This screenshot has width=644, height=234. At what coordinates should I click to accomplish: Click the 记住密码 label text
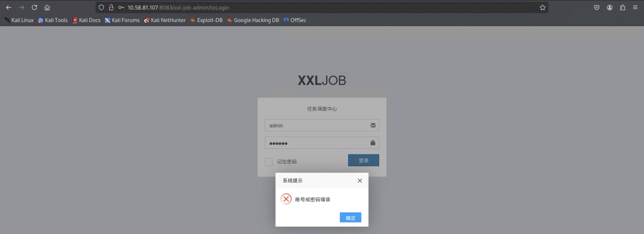287,162
